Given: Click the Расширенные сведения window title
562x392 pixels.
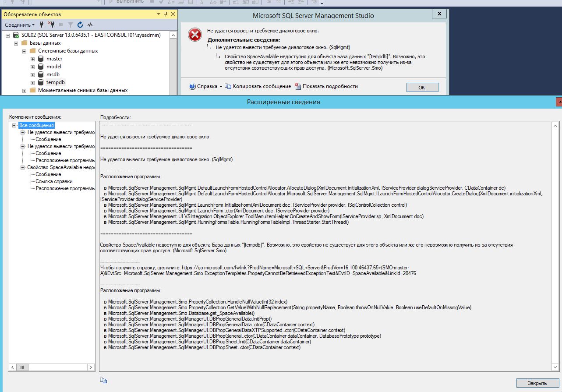Looking at the screenshot, I should click(x=283, y=102).
